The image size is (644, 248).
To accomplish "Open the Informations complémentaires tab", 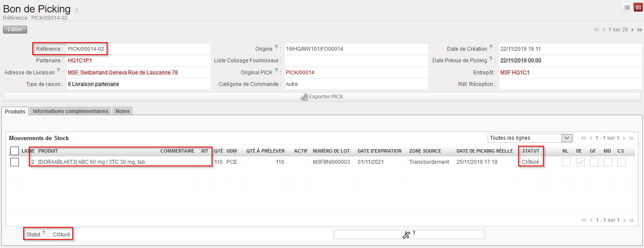I will (71, 111).
